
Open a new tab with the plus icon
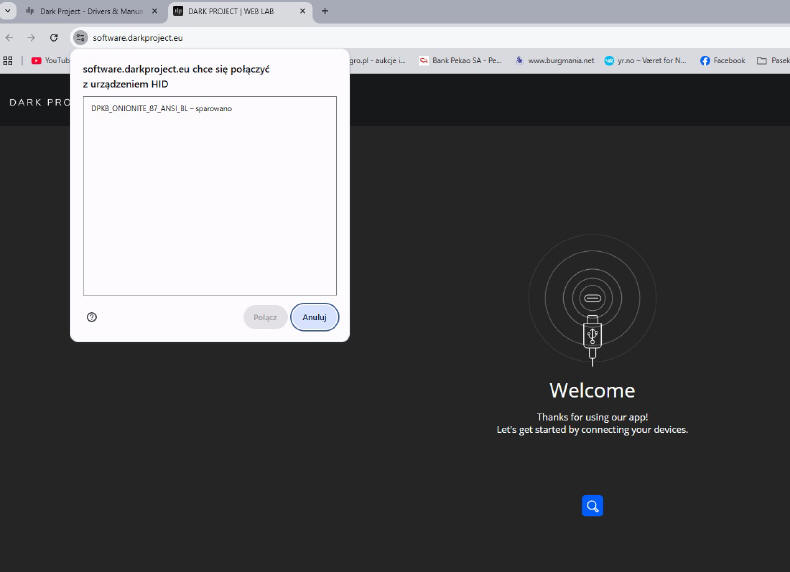[324, 11]
